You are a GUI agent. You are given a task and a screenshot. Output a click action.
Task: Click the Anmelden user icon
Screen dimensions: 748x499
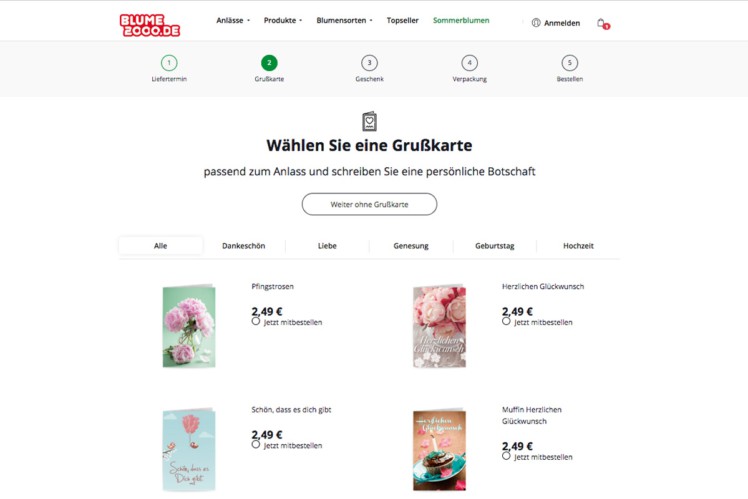(x=536, y=23)
